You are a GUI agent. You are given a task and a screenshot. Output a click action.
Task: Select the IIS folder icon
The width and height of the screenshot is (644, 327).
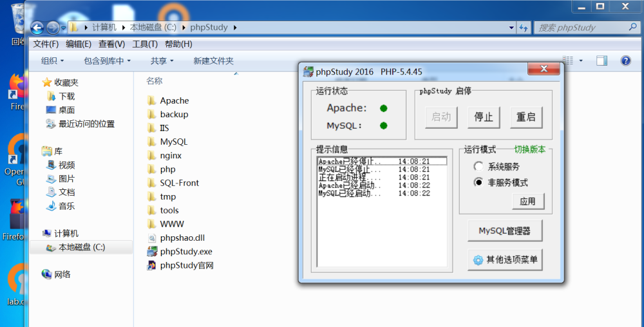coord(152,128)
